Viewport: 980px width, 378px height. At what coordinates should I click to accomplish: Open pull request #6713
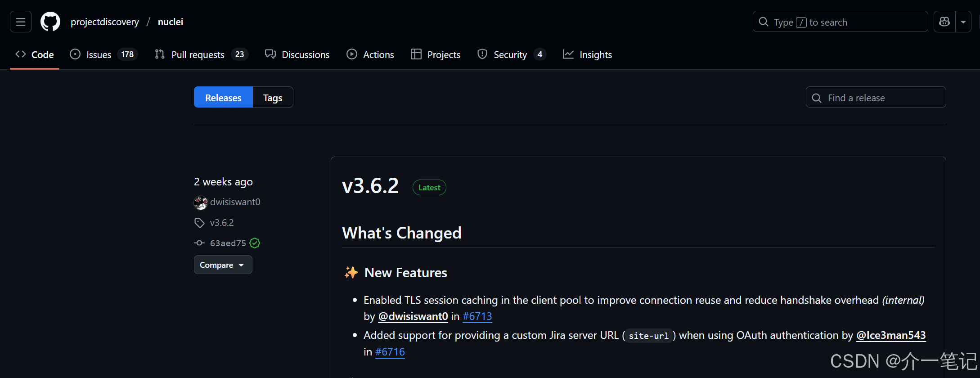477,316
